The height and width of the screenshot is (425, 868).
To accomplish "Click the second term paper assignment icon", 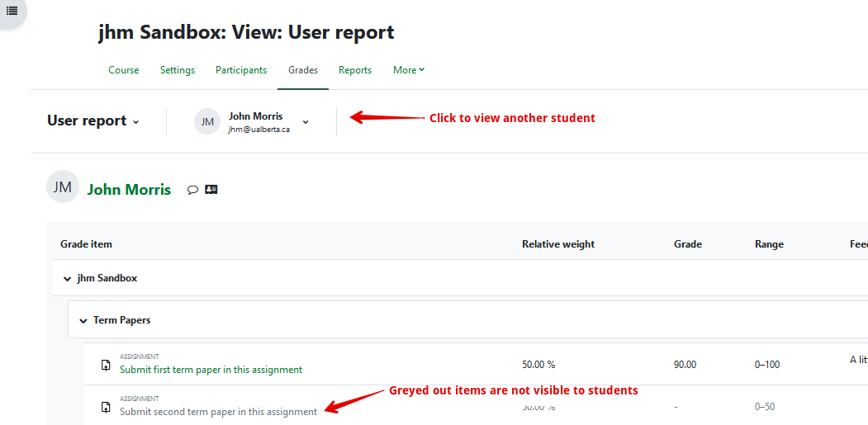I will 106,407.
